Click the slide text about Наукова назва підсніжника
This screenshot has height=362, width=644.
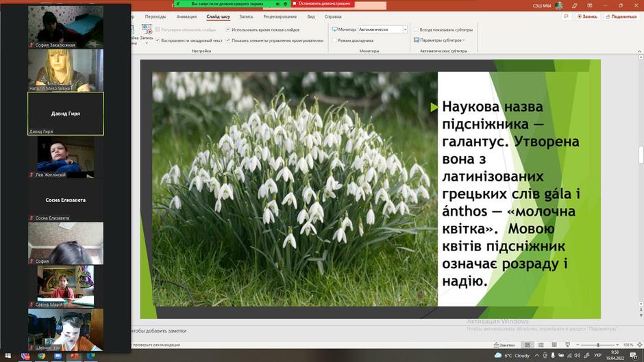tap(511, 194)
